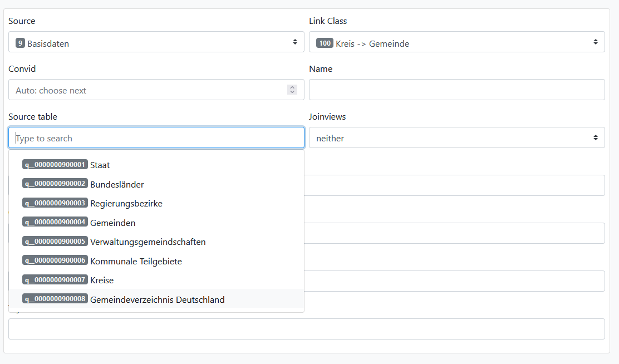This screenshot has width=619, height=364.
Task: Click the q_0000000900005 badge beside Verwaltungsgemeindschaften
Action: pyautogui.click(x=55, y=242)
